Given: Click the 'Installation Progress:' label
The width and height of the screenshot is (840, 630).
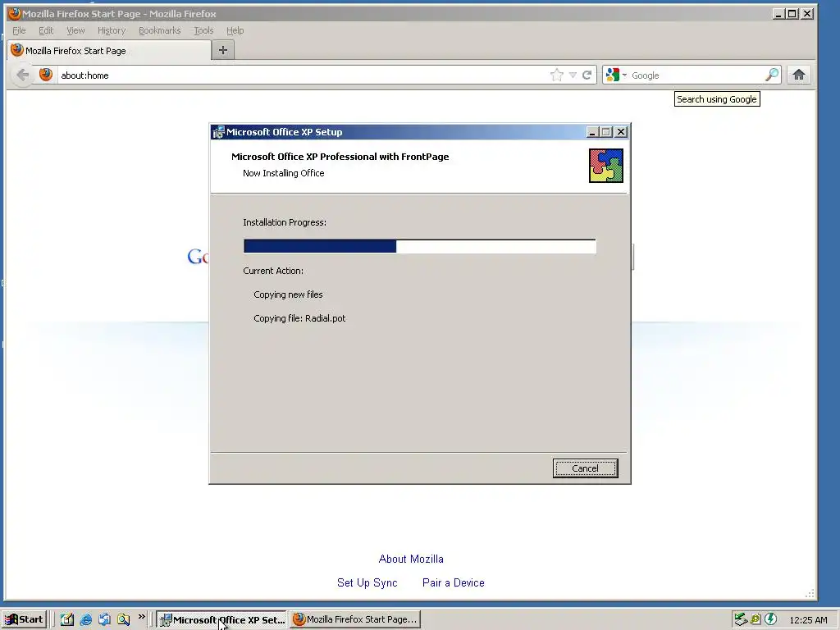Looking at the screenshot, I should tap(285, 222).
